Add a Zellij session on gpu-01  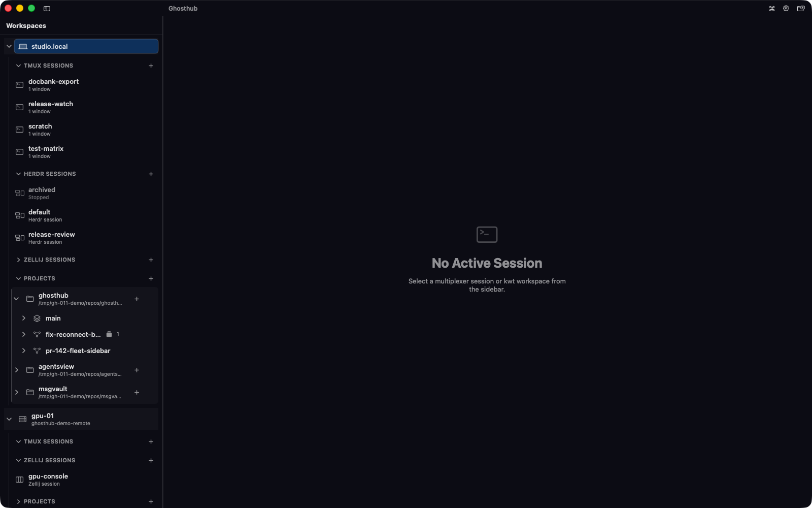pyautogui.click(x=151, y=460)
